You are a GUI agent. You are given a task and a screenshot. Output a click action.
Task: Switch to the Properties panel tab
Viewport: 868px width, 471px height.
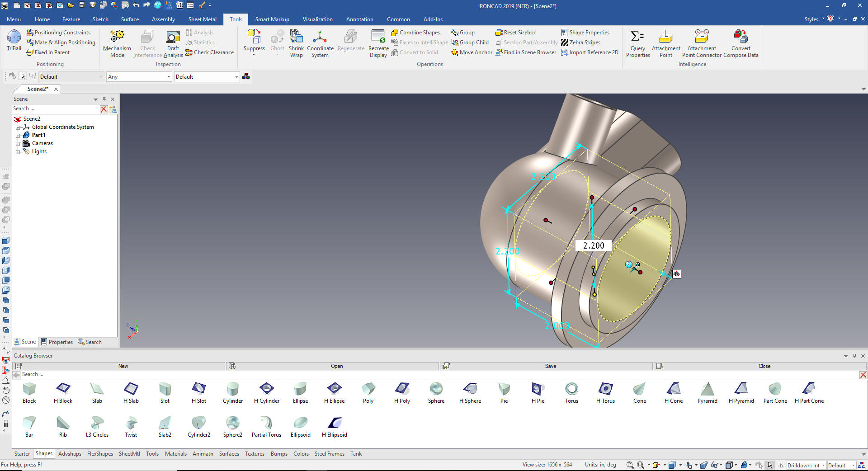click(x=57, y=342)
